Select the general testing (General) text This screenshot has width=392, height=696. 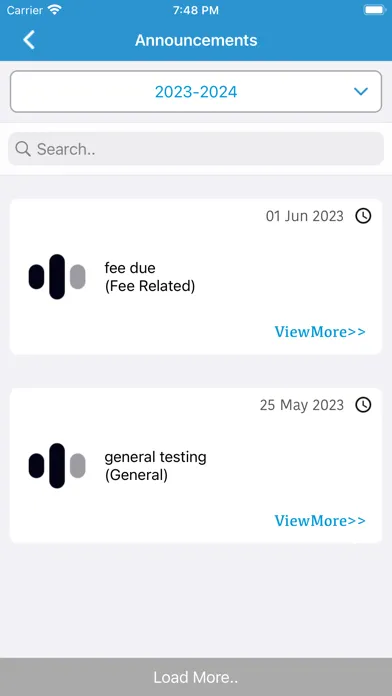tap(155, 466)
